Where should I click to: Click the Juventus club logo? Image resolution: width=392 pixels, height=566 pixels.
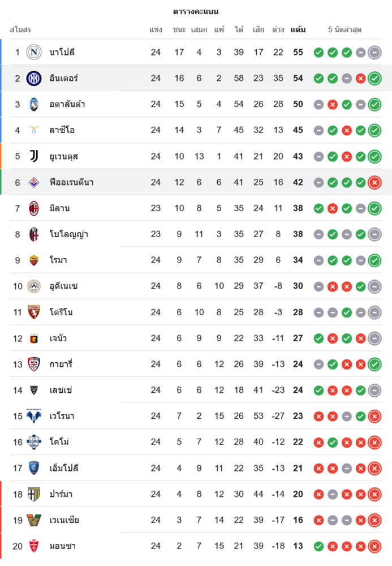(x=34, y=156)
